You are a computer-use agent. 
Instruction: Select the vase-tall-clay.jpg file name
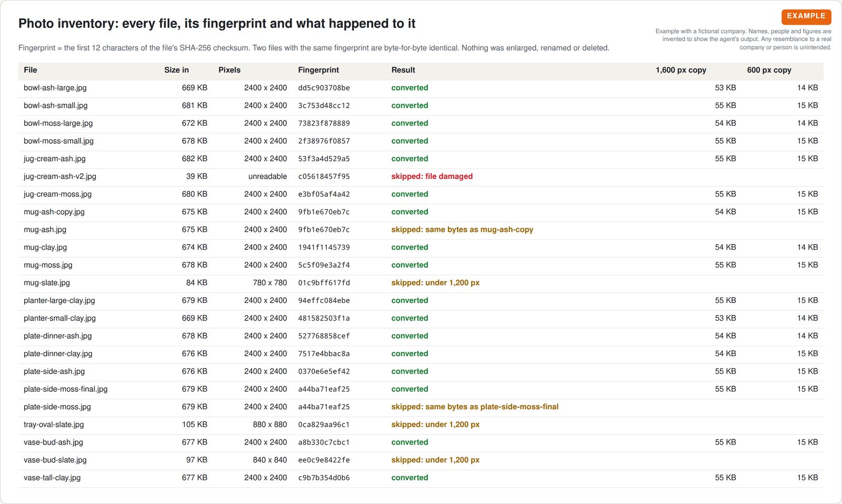click(x=52, y=478)
